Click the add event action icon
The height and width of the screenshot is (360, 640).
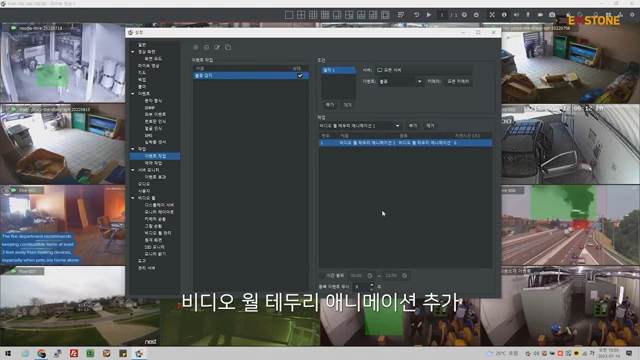pyautogui.click(x=196, y=47)
